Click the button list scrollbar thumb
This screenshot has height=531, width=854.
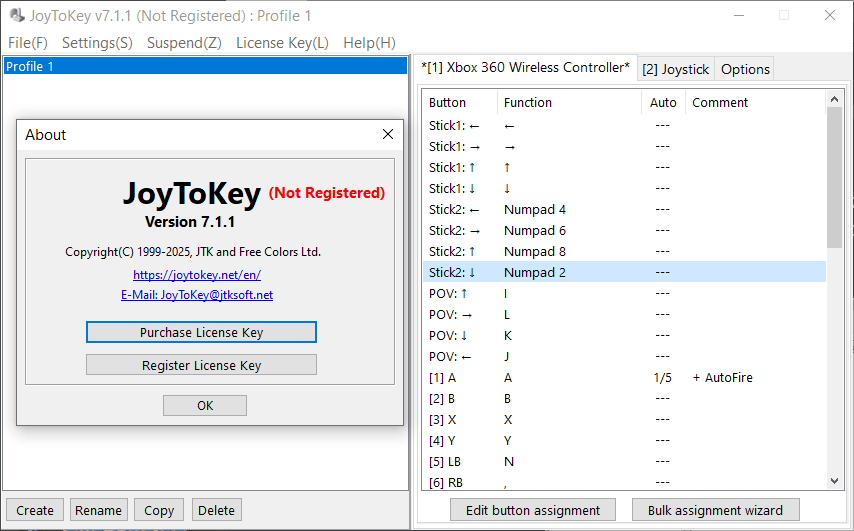834,178
